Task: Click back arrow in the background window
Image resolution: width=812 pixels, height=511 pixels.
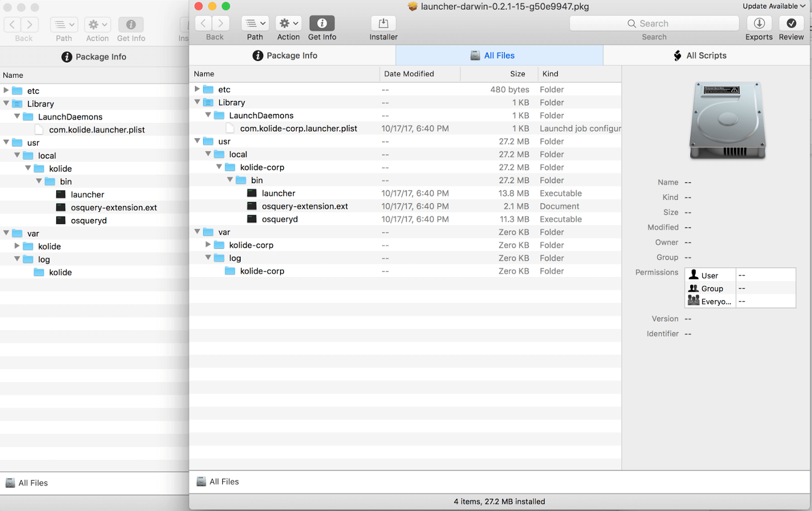Action: pyautogui.click(x=13, y=25)
